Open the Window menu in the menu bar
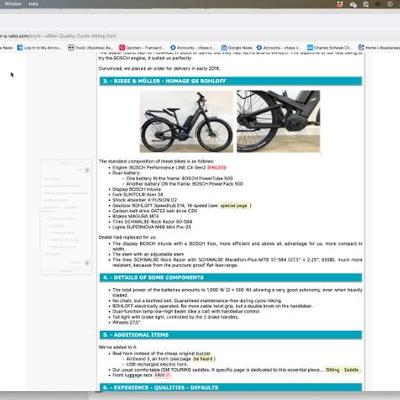The image size is (400, 400). click(13, 4)
